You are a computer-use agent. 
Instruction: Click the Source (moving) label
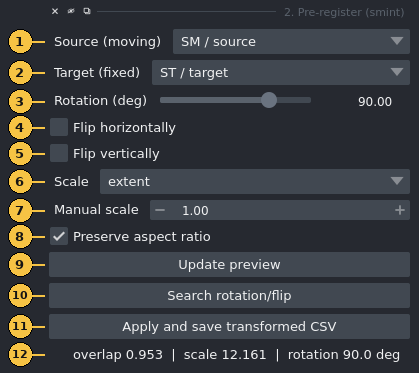(x=107, y=42)
